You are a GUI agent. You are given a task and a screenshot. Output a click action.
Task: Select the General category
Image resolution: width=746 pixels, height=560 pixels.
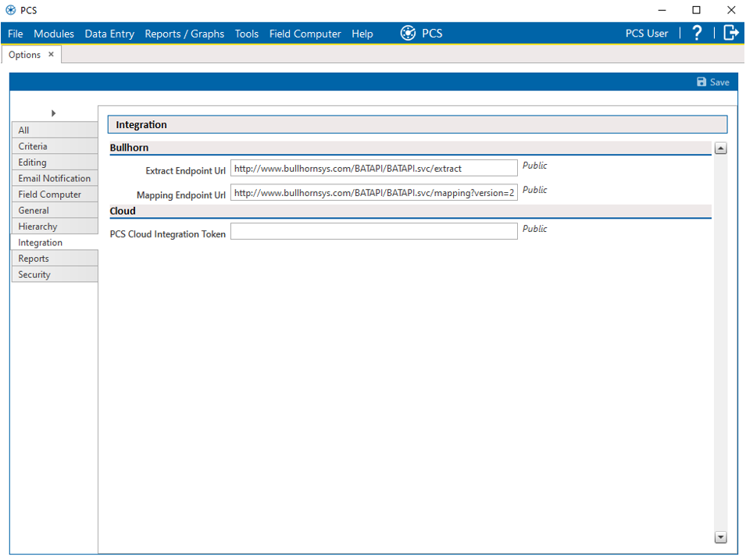pos(55,210)
